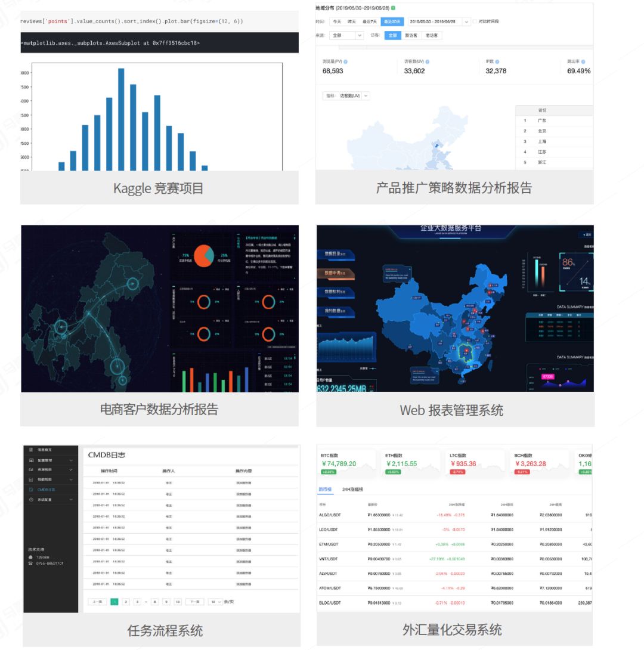Select the 新访客 visitor filter
Screen dimensions: 644x650
pyautogui.click(x=411, y=36)
